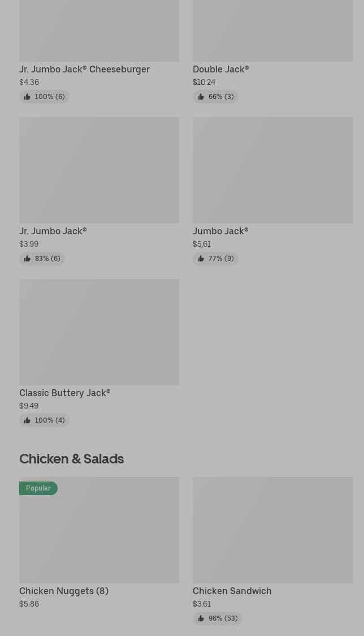Select the Classic Buttery Jack photo
364x636 pixels.
[x=99, y=332]
